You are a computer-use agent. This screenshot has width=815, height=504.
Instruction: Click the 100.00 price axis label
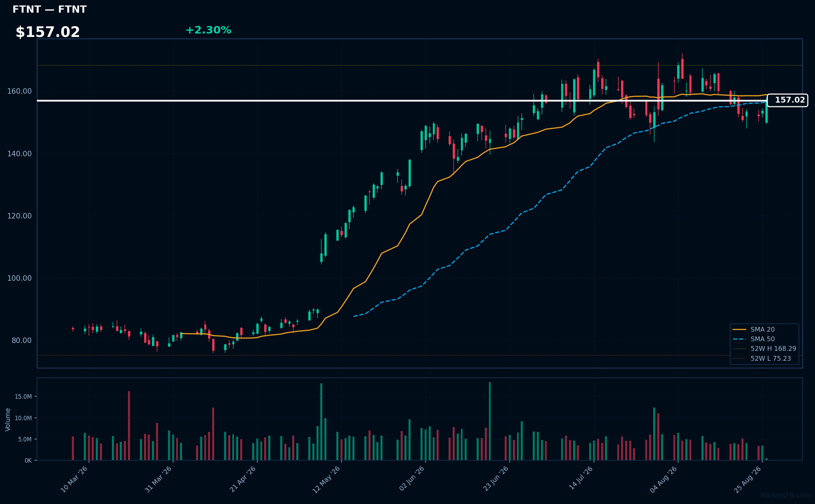tap(20, 278)
